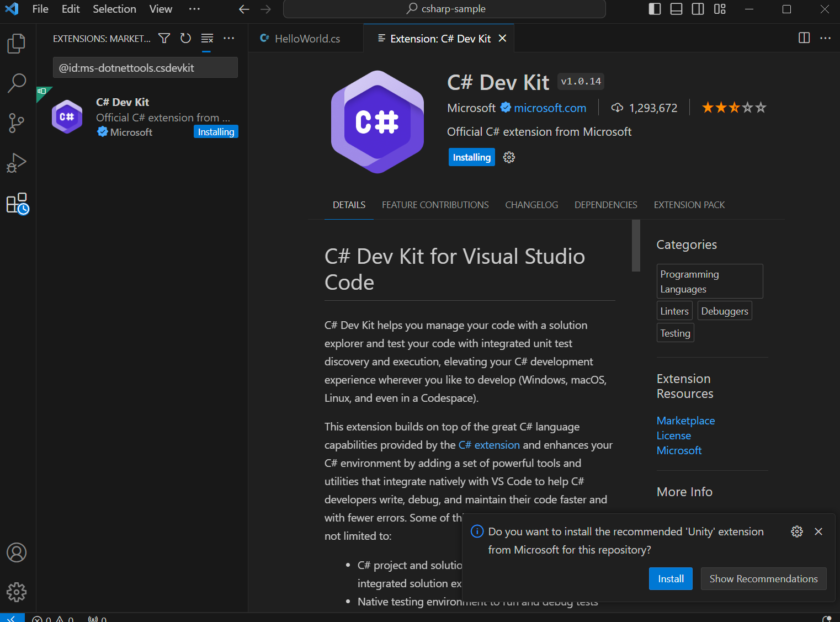This screenshot has height=622, width=840.
Task: Click Show Recommendations button
Action: 763,578
